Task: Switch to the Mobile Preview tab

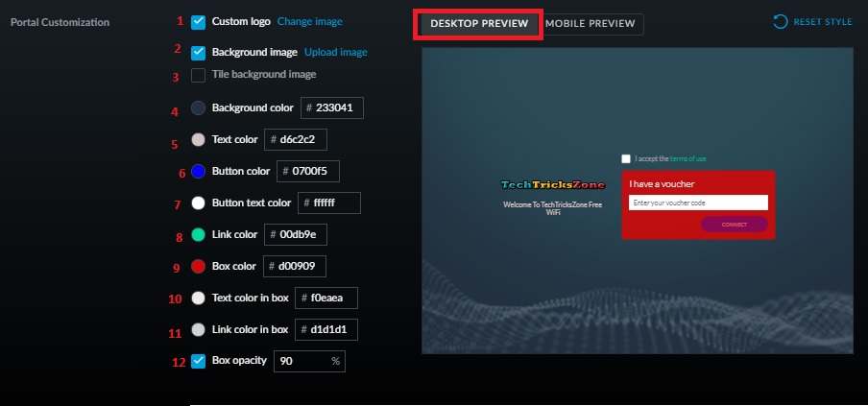Action: click(592, 24)
